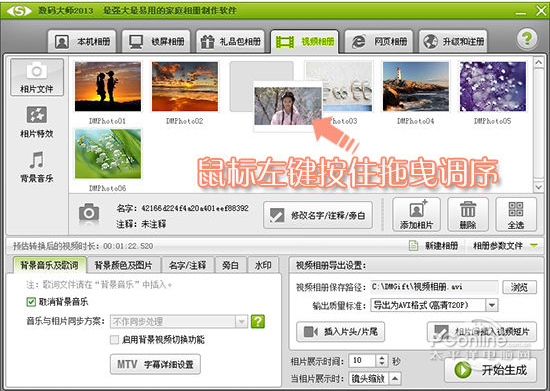Screen dimensions: 550x391
Task: Switch to 礼品包相册 tab
Action: click(x=230, y=41)
